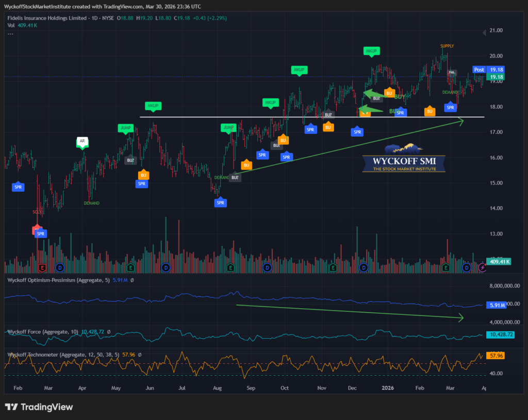Image resolution: width=528 pixels, height=420 pixels.
Task: Click the blue Post price label
Action: tap(478, 70)
